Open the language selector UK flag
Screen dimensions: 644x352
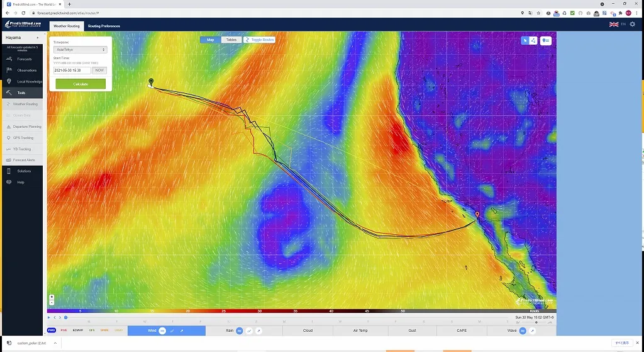(614, 25)
